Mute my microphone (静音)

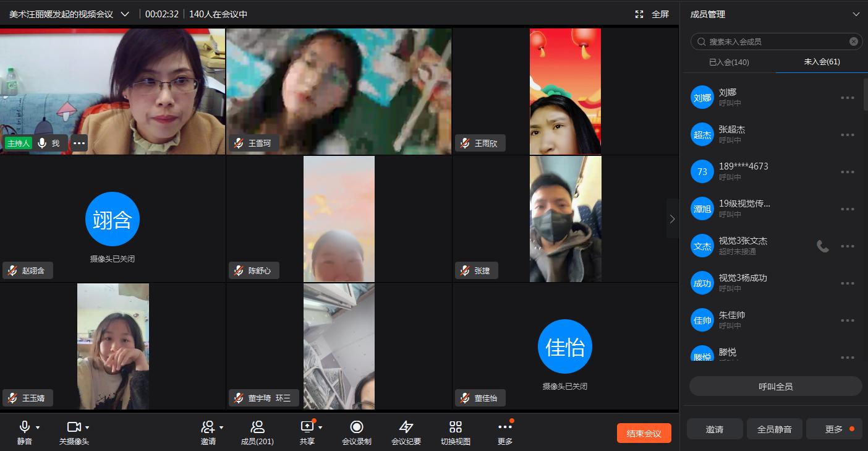25,427
